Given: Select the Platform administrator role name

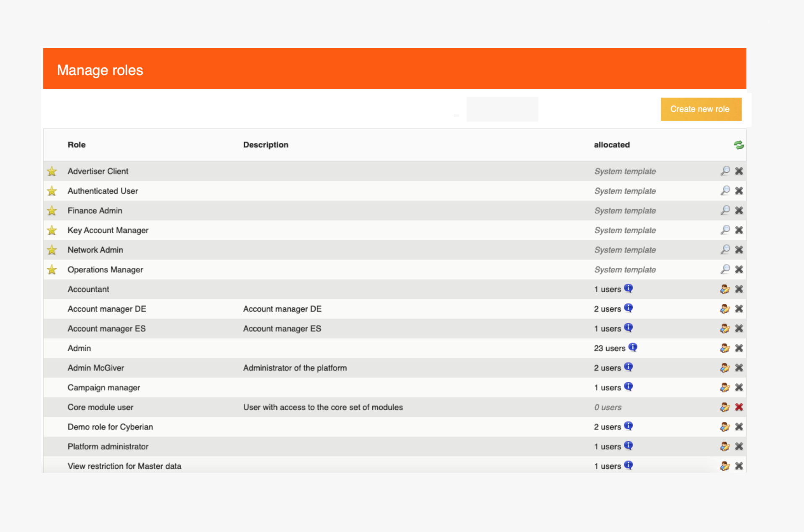Looking at the screenshot, I should coord(108,447).
